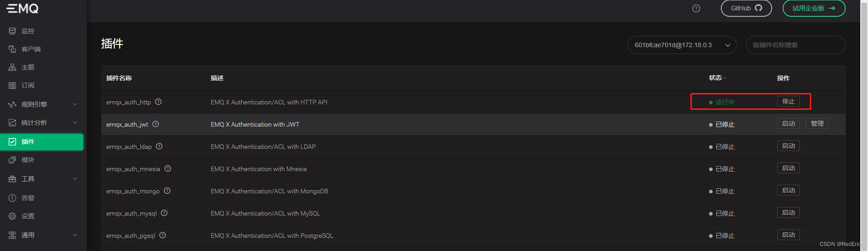Click the info icon next to emqx_auth_jwt

pyautogui.click(x=155, y=124)
